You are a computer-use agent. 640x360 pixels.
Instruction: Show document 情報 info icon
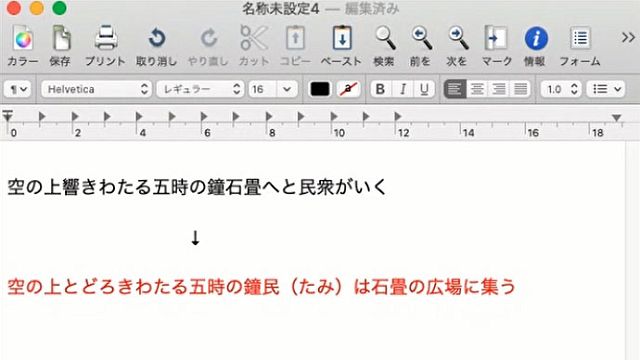point(536,38)
